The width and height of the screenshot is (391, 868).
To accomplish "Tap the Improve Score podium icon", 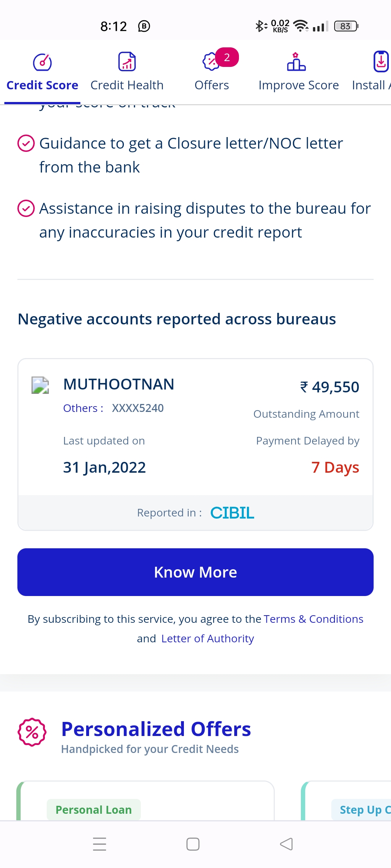I will point(296,61).
